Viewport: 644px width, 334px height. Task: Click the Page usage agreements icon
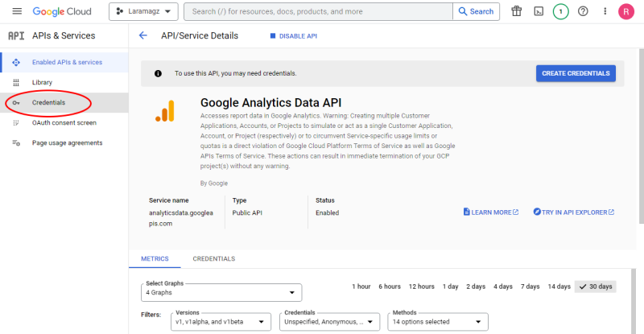[16, 143]
